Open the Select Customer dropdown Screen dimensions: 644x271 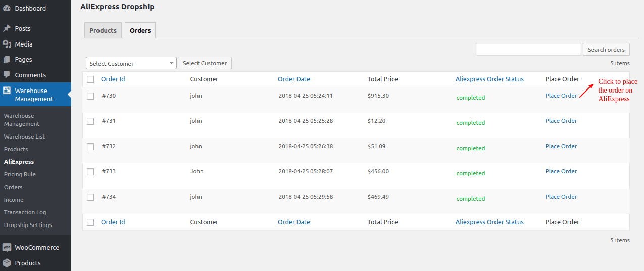pyautogui.click(x=131, y=63)
